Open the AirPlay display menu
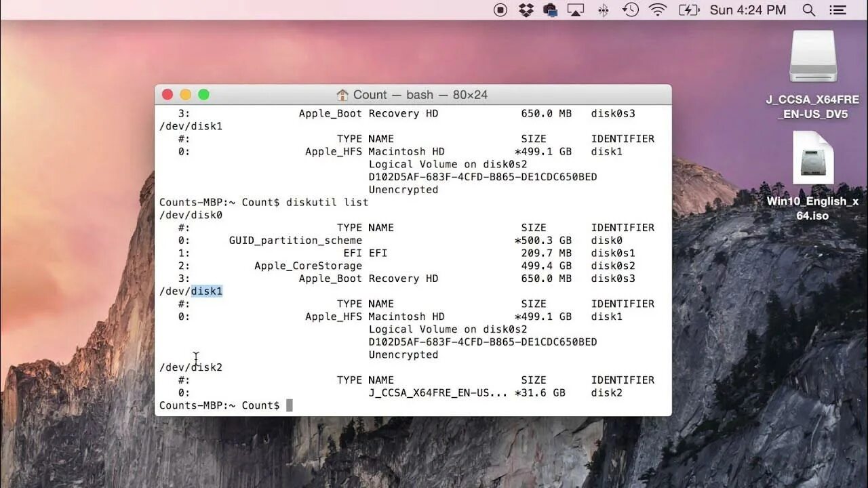Image resolution: width=868 pixels, height=488 pixels. [576, 9]
